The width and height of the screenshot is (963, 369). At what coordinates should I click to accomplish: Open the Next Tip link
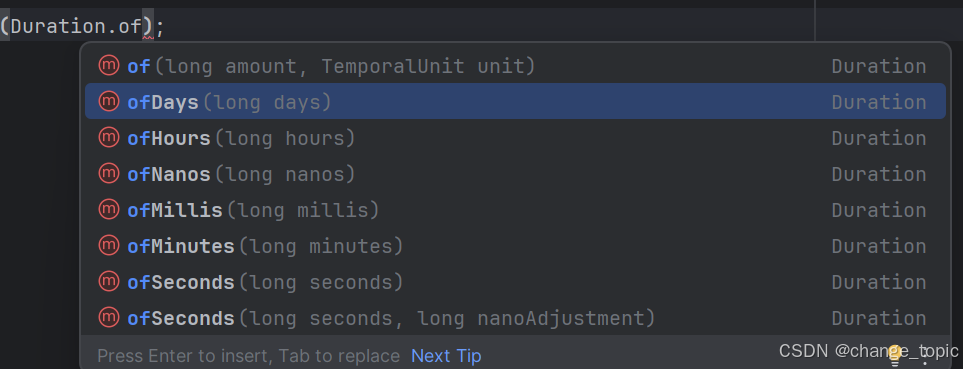446,356
